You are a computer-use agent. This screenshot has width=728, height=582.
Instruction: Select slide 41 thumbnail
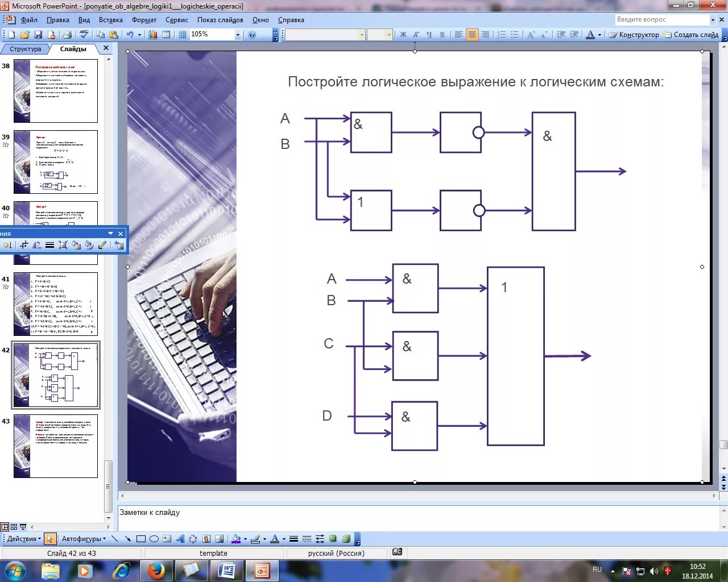[x=56, y=304]
